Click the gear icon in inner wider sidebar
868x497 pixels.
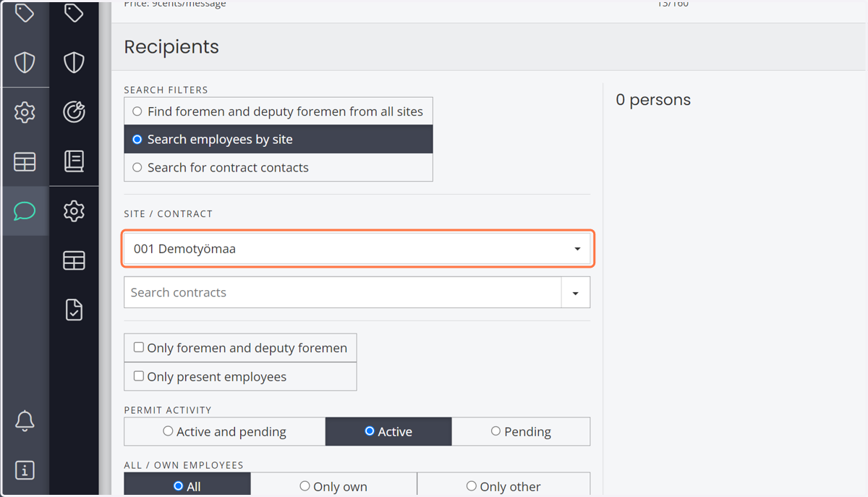coord(74,211)
